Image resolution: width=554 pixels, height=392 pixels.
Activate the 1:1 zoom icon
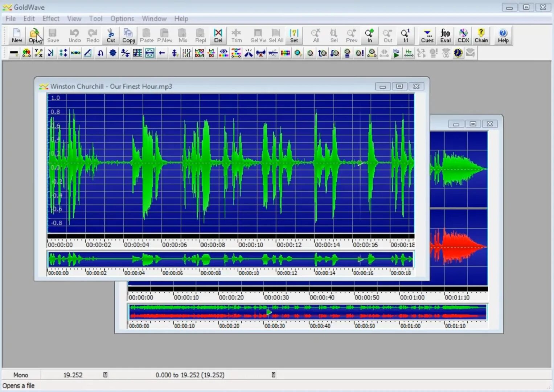(405, 35)
